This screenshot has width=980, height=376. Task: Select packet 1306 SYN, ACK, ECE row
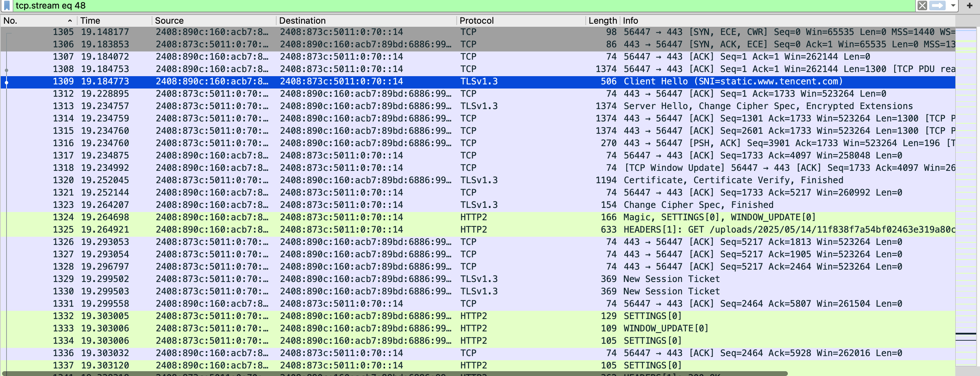click(478, 45)
